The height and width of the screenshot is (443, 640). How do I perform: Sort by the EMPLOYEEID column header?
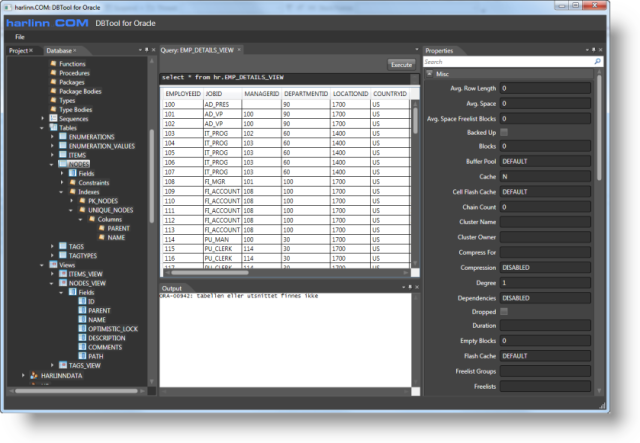[x=183, y=93]
